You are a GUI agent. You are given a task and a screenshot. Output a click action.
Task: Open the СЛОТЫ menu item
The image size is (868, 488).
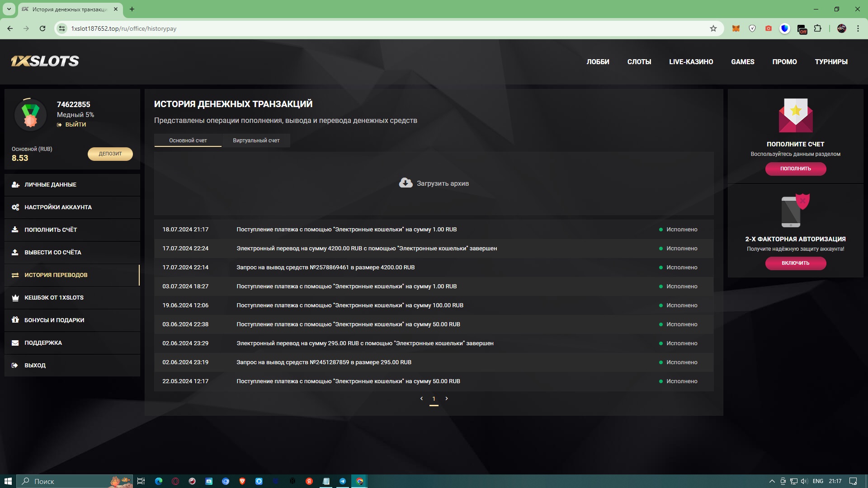coord(639,62)
